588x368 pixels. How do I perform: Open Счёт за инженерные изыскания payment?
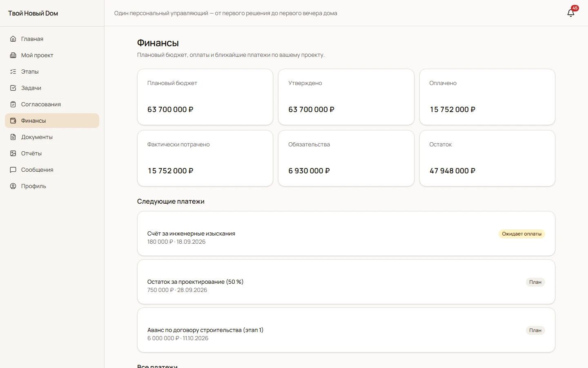click(346, 233)
